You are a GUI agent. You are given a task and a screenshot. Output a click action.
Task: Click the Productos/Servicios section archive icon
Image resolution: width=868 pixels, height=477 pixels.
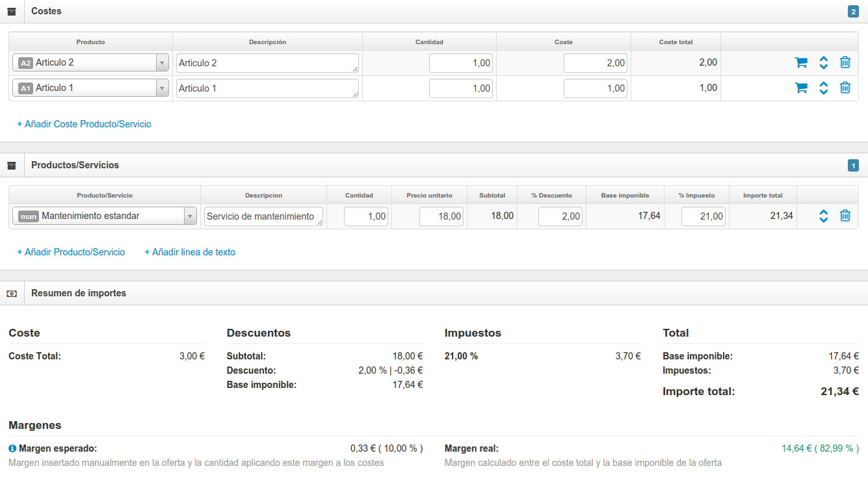pos(12,165)
